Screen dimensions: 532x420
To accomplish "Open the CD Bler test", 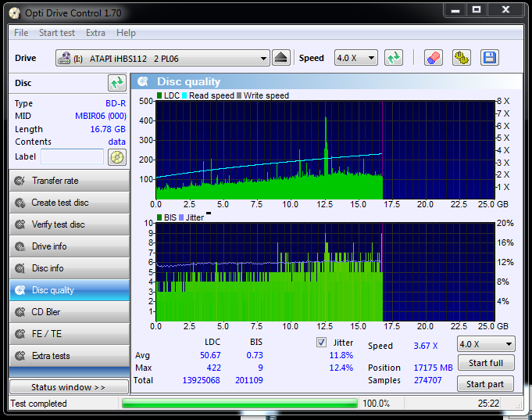I will tap(70, 312).
